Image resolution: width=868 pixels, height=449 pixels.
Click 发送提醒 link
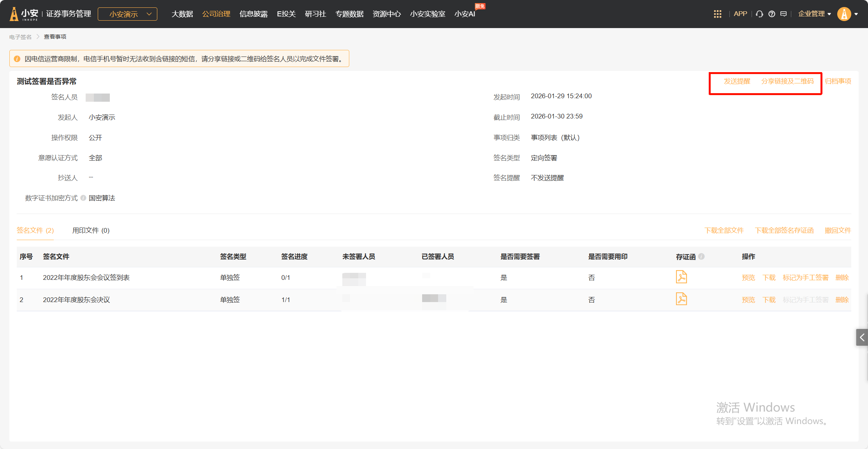click(737, 81)
